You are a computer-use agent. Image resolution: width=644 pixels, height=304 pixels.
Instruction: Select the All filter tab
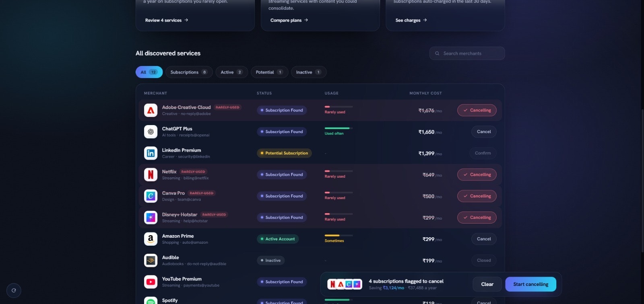click(149, 72)
